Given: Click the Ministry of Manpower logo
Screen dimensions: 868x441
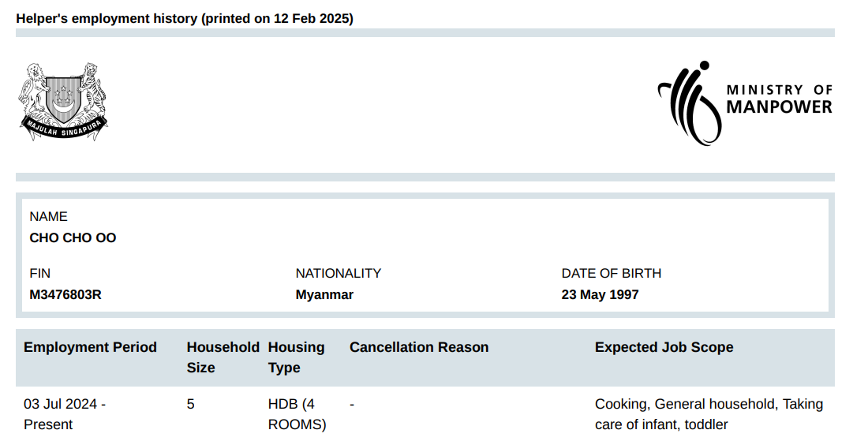Looking at the screenshot, I should (x=745, y=103).
